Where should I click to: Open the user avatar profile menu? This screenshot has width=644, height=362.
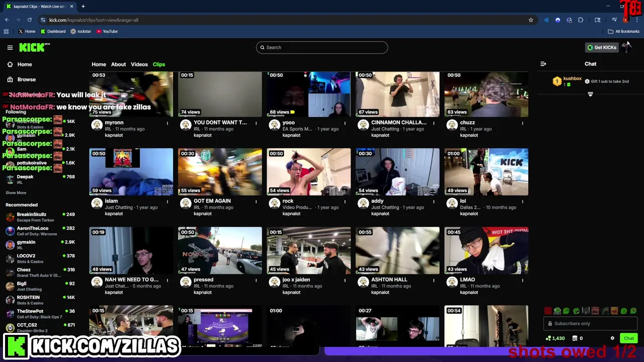click(x=626, y=47)
